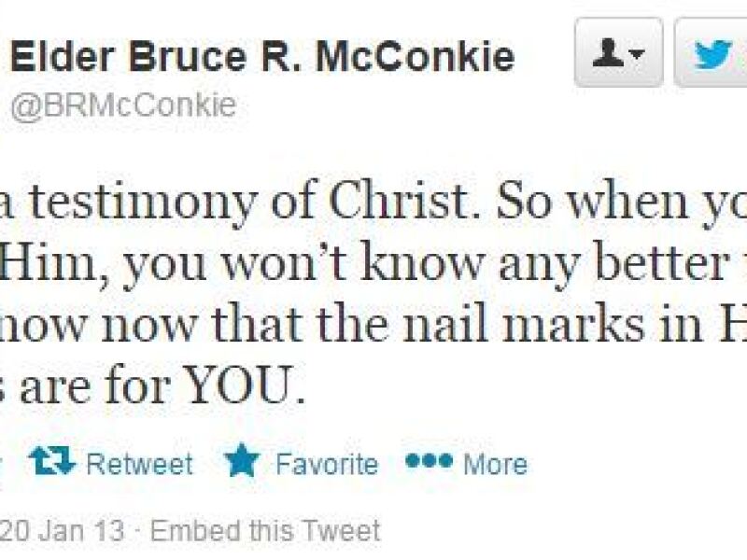Click the Retweet arrows icon

tap(51, 463)
